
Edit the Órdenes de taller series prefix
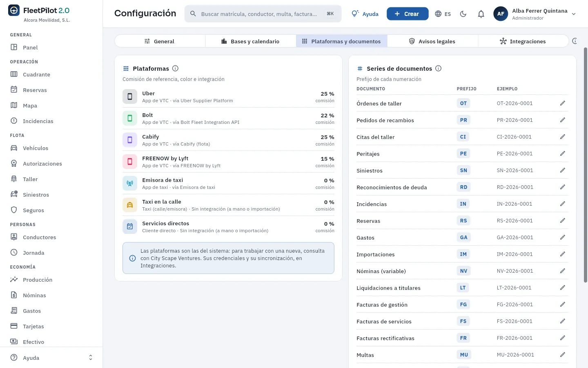[562, 103]
